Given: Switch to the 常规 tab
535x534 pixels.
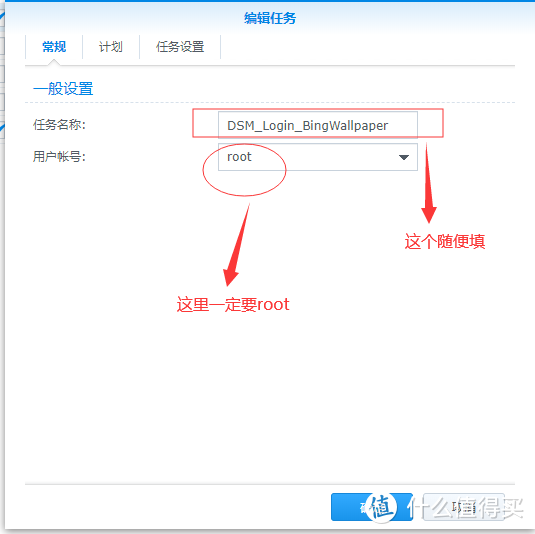Looking at the screenshot, I should pyautogui.click(x=54, y=47).
